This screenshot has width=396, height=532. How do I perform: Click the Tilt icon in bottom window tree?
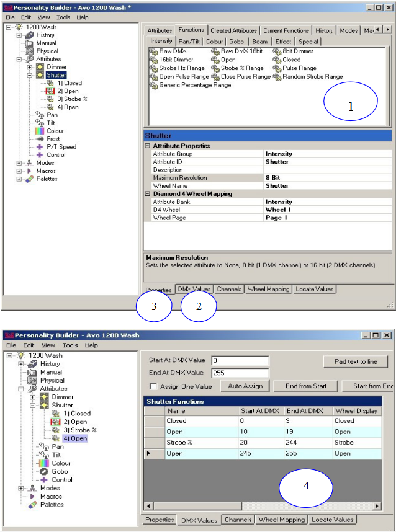(x=44, y=454)
